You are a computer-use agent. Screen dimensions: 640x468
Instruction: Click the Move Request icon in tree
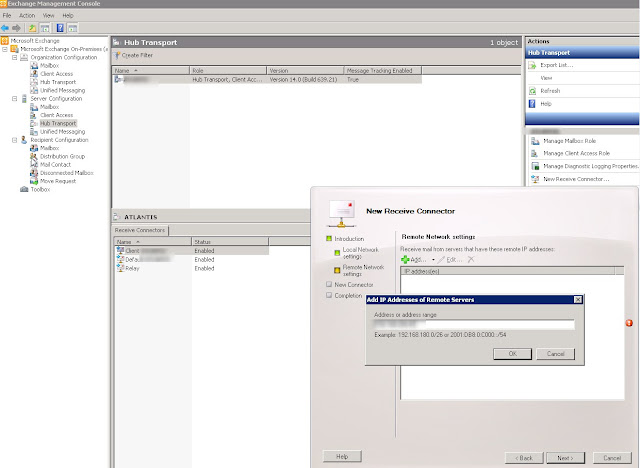[x=34, y=181]
